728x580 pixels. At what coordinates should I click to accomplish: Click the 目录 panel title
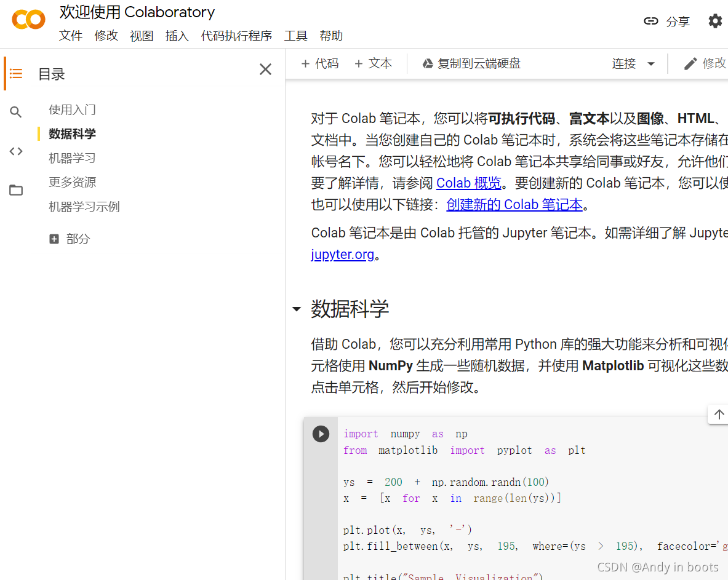point(52,74)
